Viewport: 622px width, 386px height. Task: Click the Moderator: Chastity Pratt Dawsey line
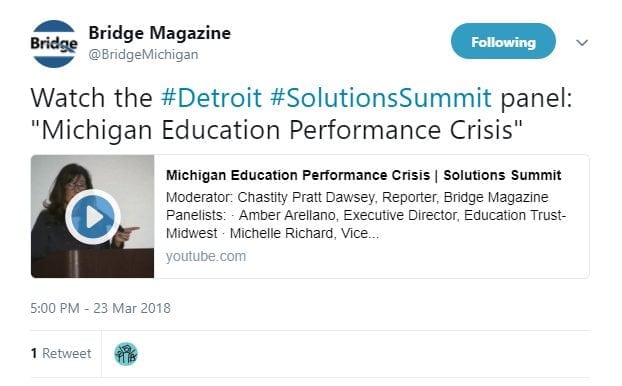(357, 197)
